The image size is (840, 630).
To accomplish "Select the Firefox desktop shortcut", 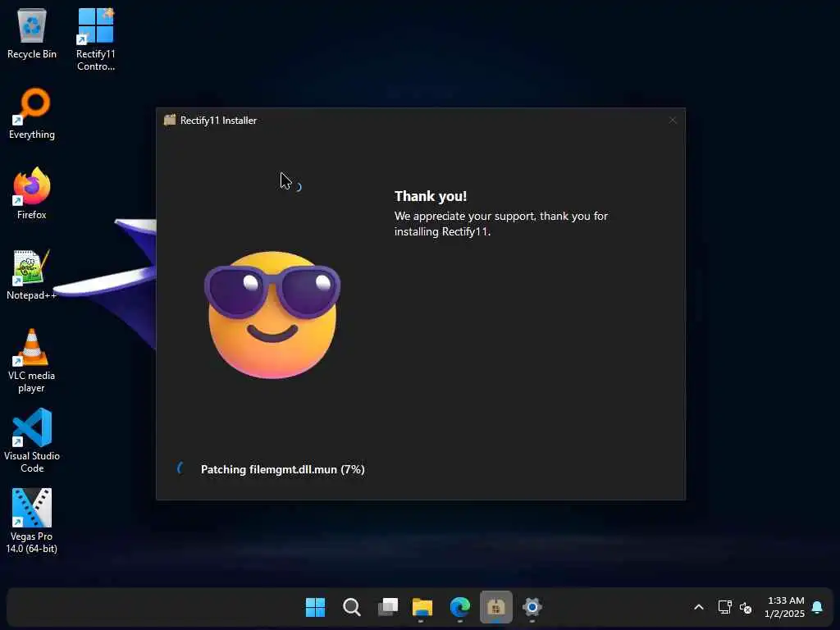I will (x=32, y=193).
